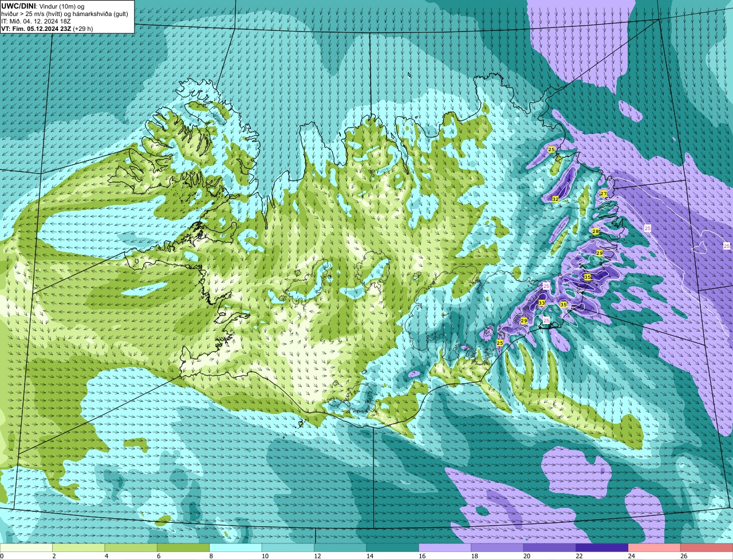Select the legend scale value 16
Screen dimensions: 733x560
point(421,556)
